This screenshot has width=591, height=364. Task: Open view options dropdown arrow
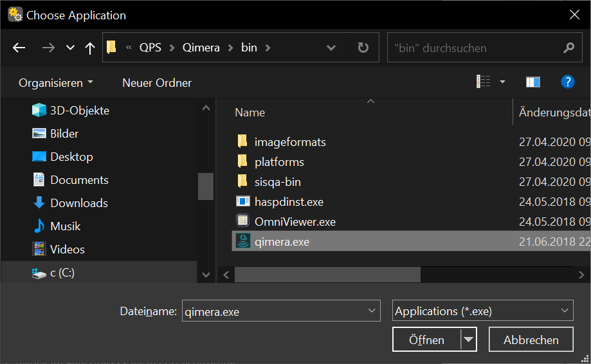[x=502, y=82]
